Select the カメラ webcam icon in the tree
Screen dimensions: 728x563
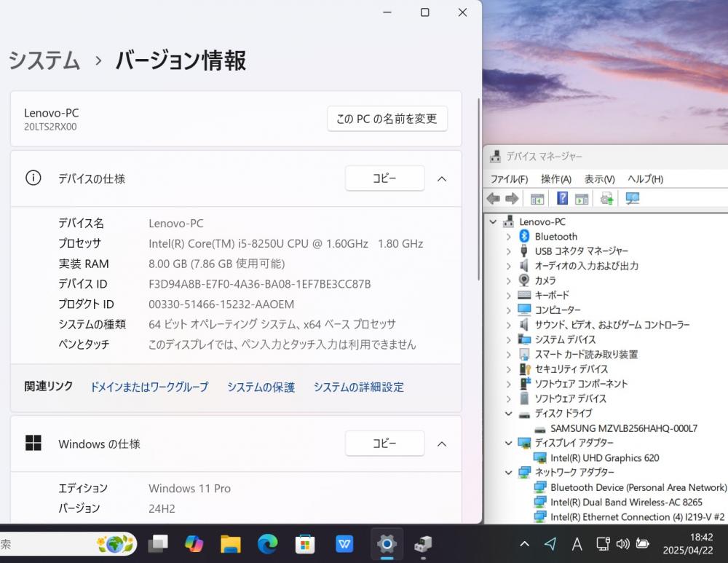(524, 280)
